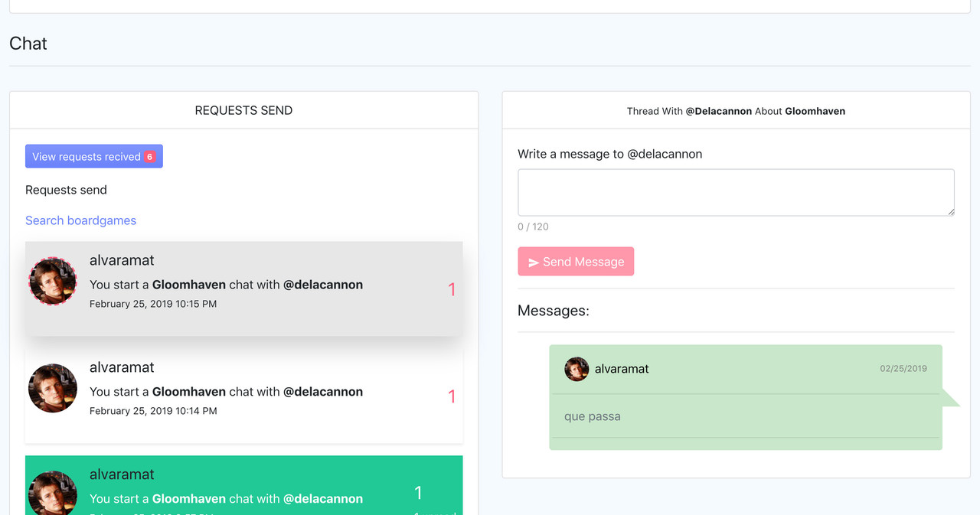980x515 pixels.
Task: Click the Messages: heading
Action: tap(554, 311)
